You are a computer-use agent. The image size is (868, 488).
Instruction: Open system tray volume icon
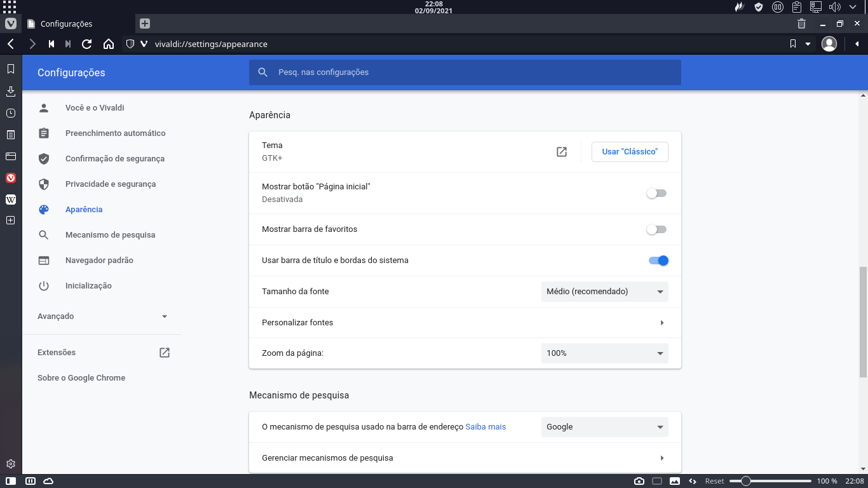click(834, 7)
